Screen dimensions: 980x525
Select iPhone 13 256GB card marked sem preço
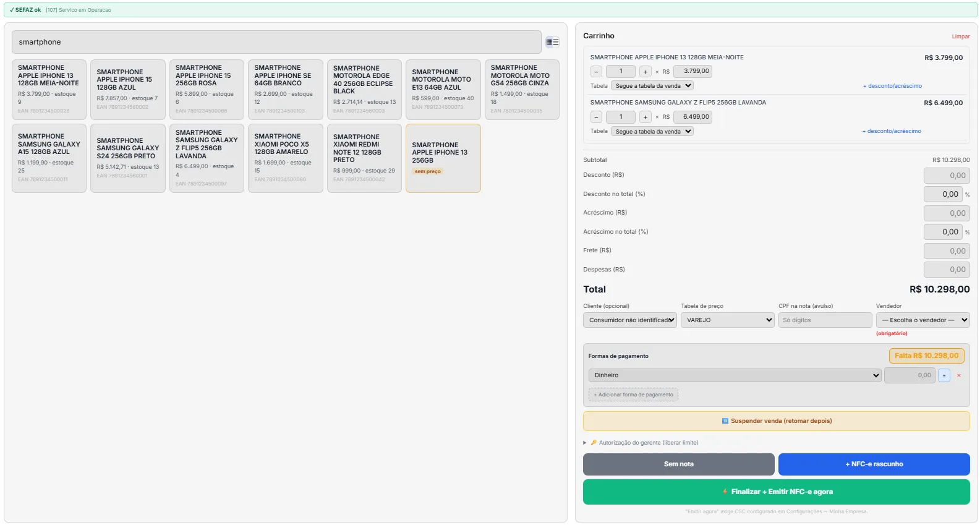point(443,158)
